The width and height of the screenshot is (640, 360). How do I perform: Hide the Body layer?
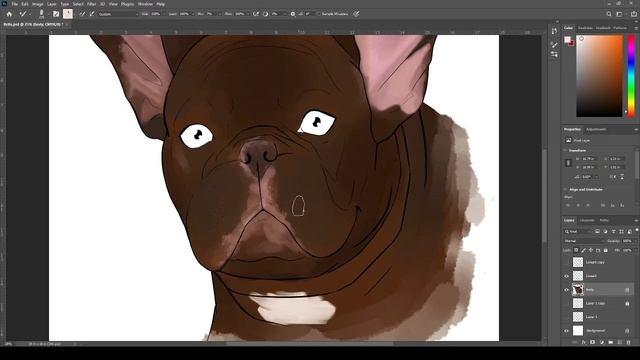(566, 290)
